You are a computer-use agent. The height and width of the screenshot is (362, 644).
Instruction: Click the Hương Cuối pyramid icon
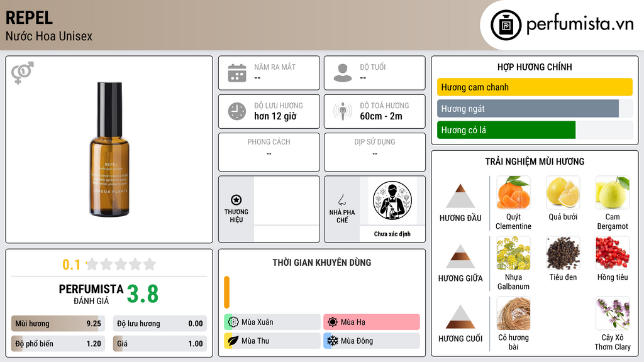460,317
